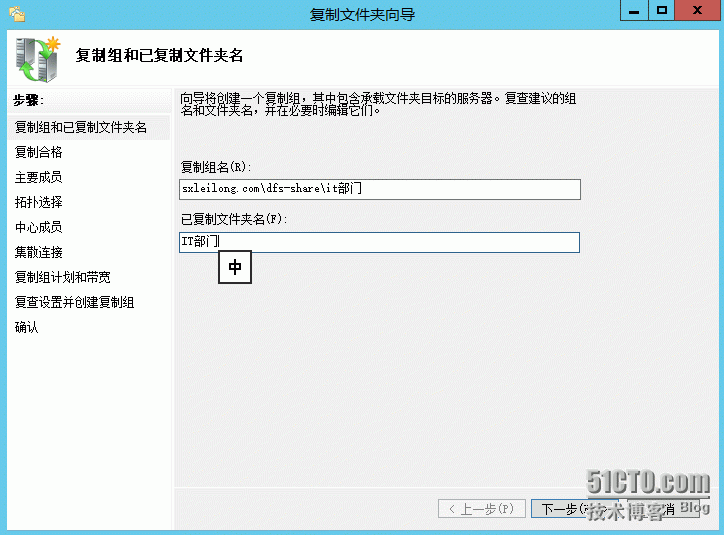Click the 下一步 button
Image resolution: width=724 pixels, height=535 pixels.
575,509
